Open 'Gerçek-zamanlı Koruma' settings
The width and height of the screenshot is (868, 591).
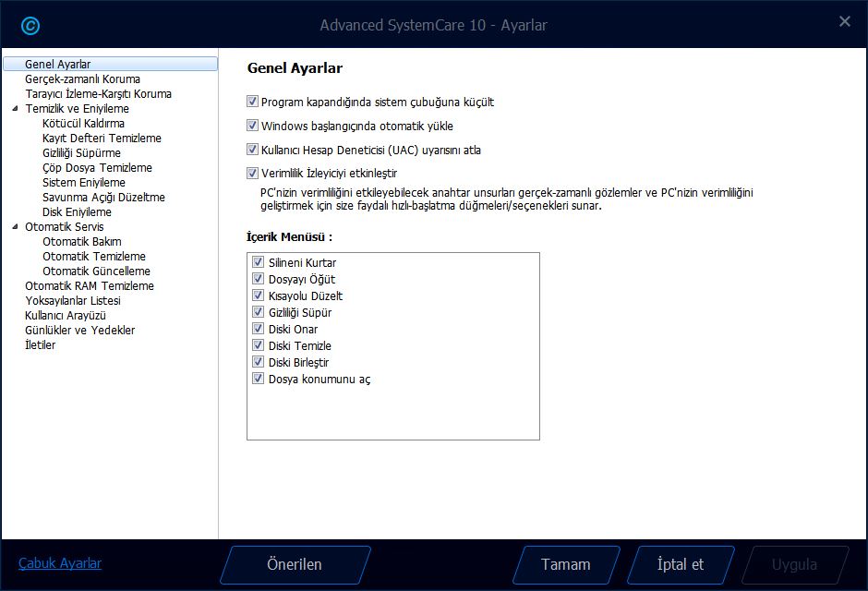pyautogui.click(x=82, y=79)
